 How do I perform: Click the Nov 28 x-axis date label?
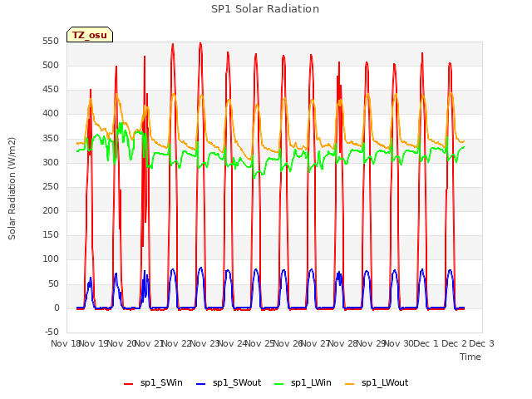click(x=343, y=343)
